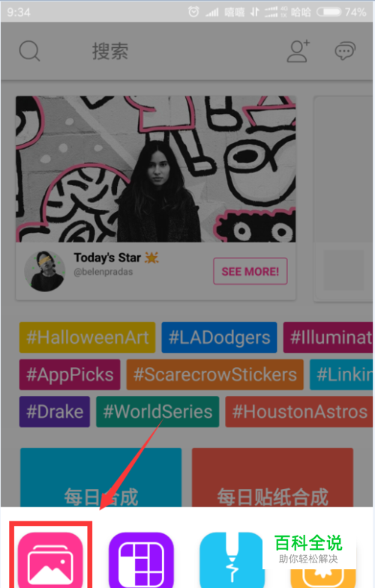Image resolution: width=375 pixels, height=588 pixels.
Task: Select the #Drake hashtag
Action: point(55,412)
